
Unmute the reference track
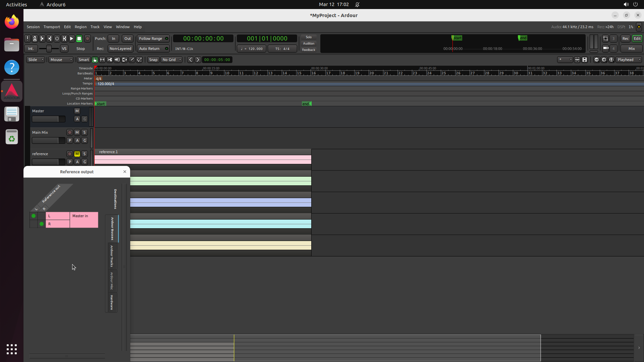[77, 154]
